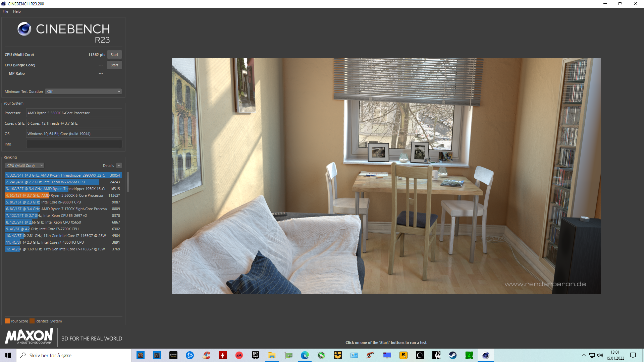Viewport: 644px width, 362px height.
Task: Open the purple monitor taskbar app
Action: (x=387, y=355)
